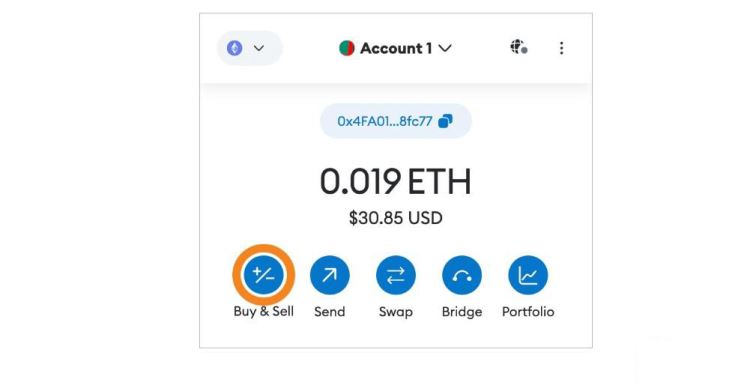This screenshot has height=388, width=750.
Task: Expand the Account 1 chevron
Action: pyautogui.click(x=445, y=48)
